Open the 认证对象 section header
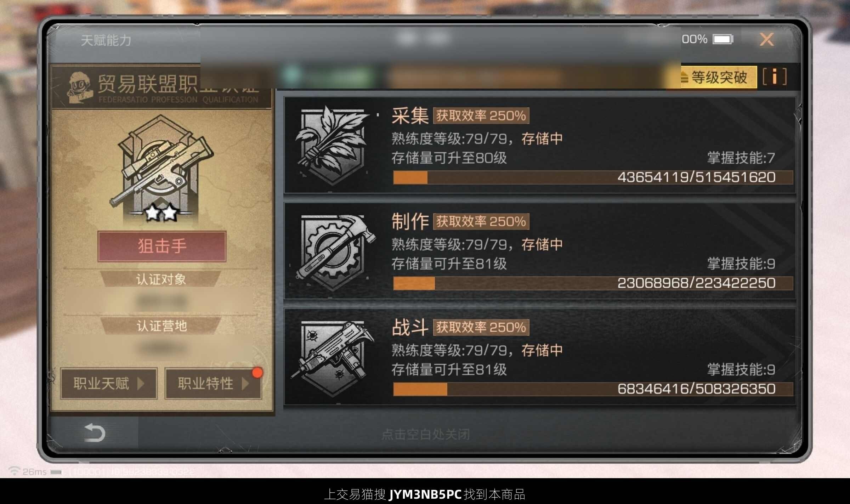 pyautogui.click(x=161, y=279)
